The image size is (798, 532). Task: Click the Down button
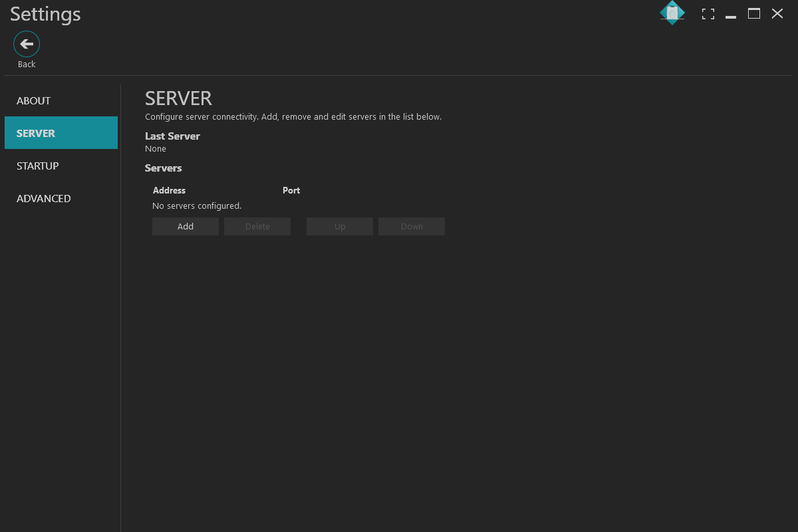(412, 226)
